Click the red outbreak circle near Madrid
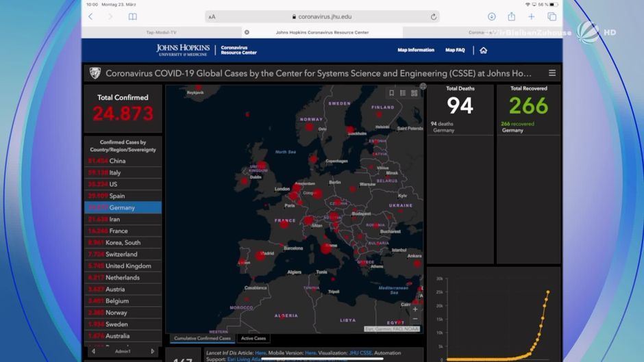 (x=260, y=256)
